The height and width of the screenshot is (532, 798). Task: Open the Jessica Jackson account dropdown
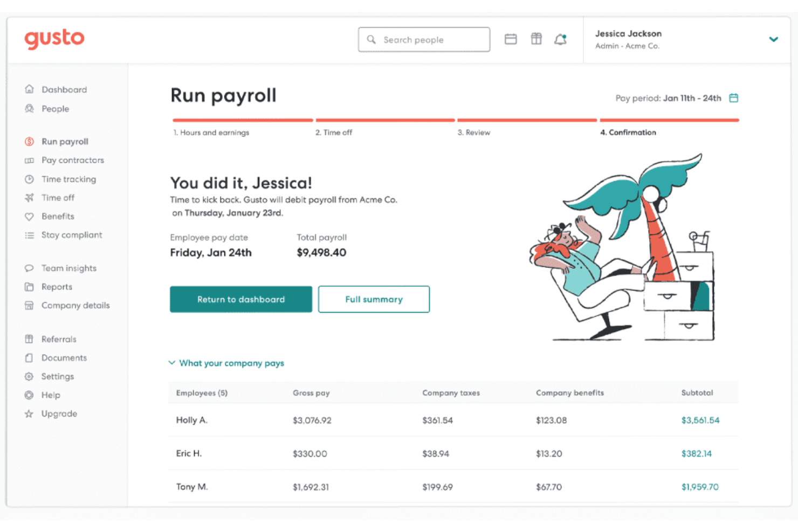tap(774, 39)
